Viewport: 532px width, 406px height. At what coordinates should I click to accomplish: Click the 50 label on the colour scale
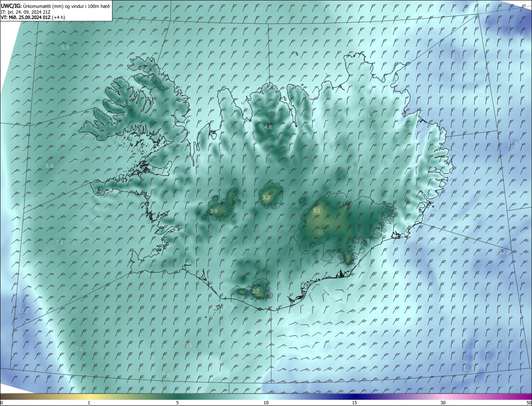[x=528, y=403]
